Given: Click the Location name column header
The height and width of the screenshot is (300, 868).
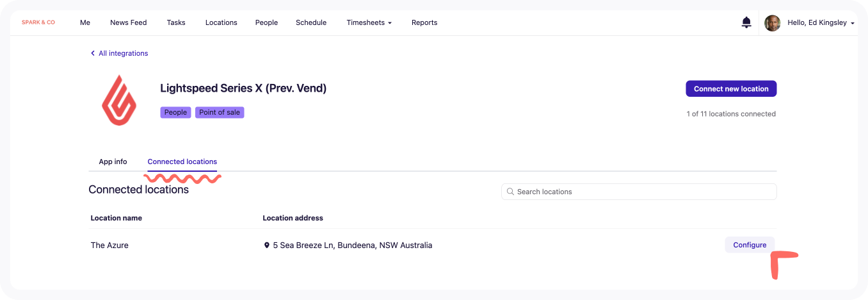Looking at the screenshot, I should pyautogui.click(x=117, y=218).
